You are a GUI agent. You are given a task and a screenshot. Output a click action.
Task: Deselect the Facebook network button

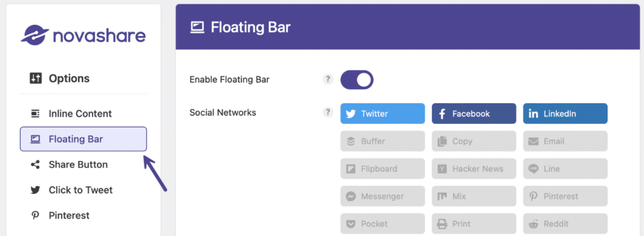point(474,113)
